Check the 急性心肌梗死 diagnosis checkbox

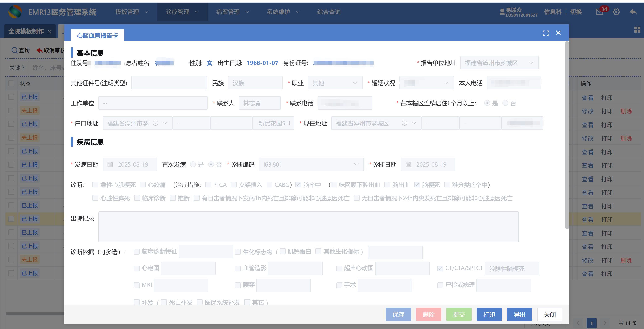point(95,185)
